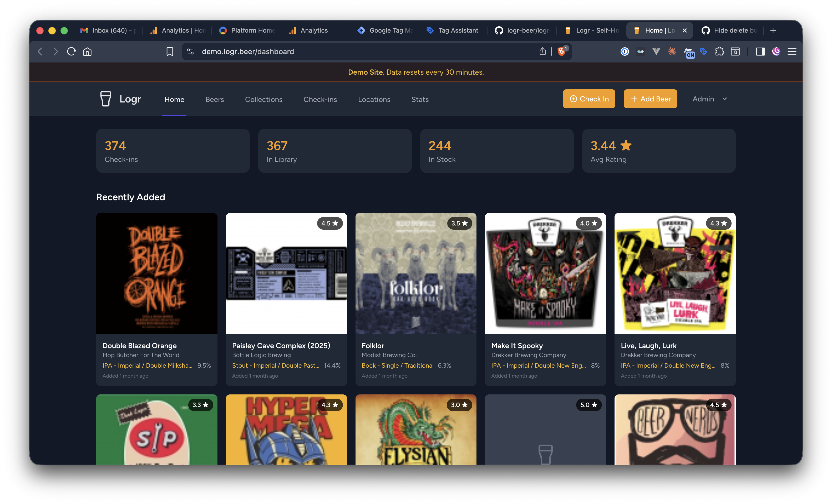Open the browser hamburger menu
Image resolution: width=832 pixels, height=504 pixels.
click(792, 51)
